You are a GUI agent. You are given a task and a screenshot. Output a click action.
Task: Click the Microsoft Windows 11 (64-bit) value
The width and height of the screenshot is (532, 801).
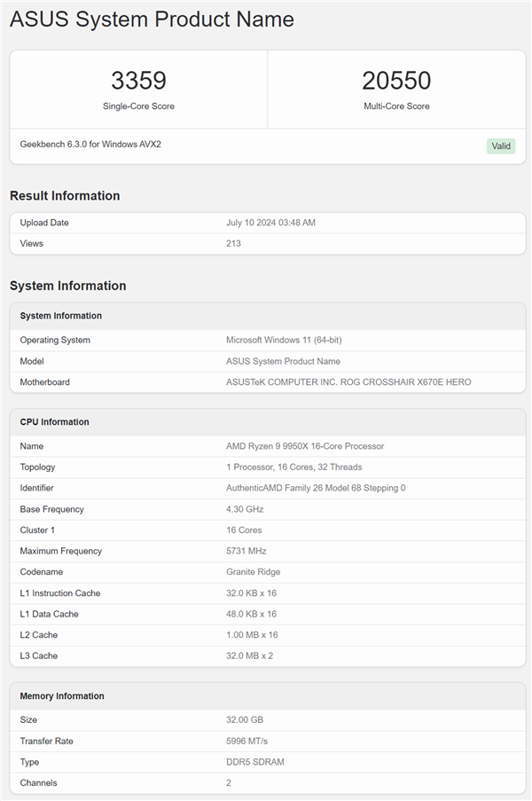coord(284,340)
